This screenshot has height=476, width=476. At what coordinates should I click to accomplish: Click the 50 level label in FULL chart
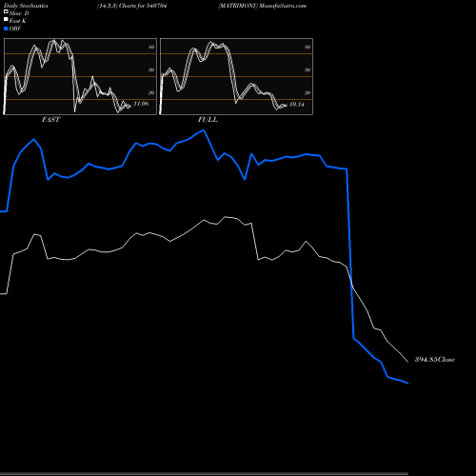coord(307,69)
